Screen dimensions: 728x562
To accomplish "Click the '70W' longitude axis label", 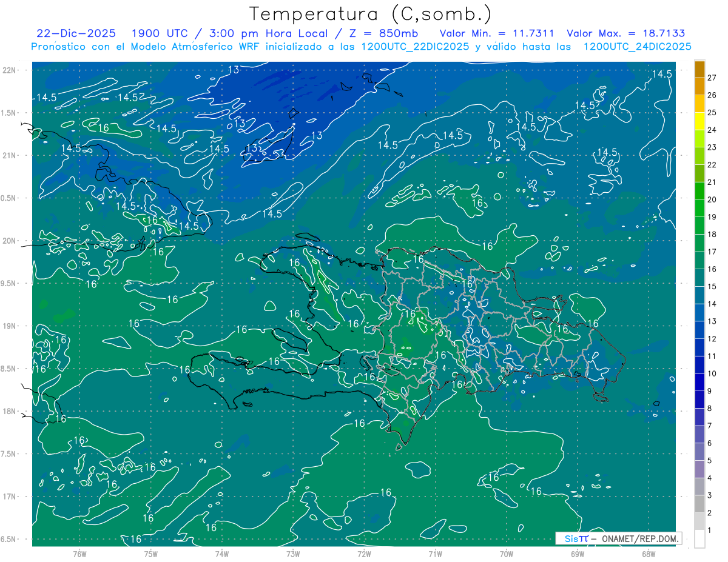I will pyautogui.click(x=507, y=554).
